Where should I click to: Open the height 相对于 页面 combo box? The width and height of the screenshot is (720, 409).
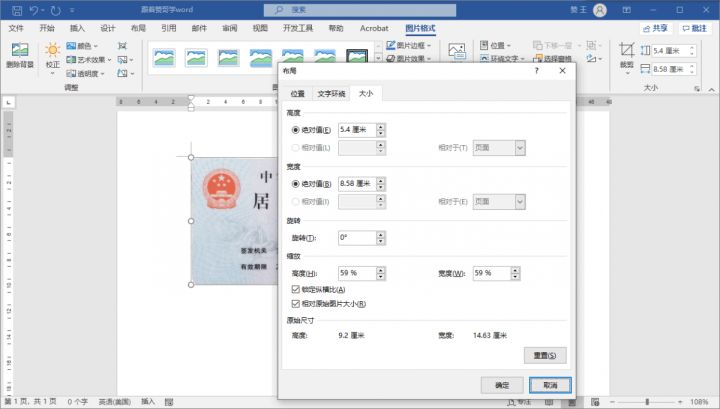pyautogui.click(x=499, y=148)
